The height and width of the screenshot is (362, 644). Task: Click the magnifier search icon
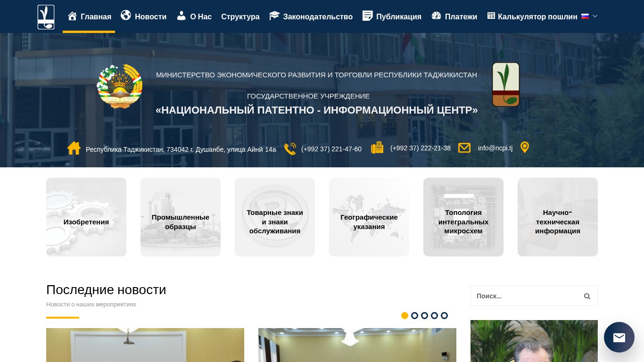(587, 296)
